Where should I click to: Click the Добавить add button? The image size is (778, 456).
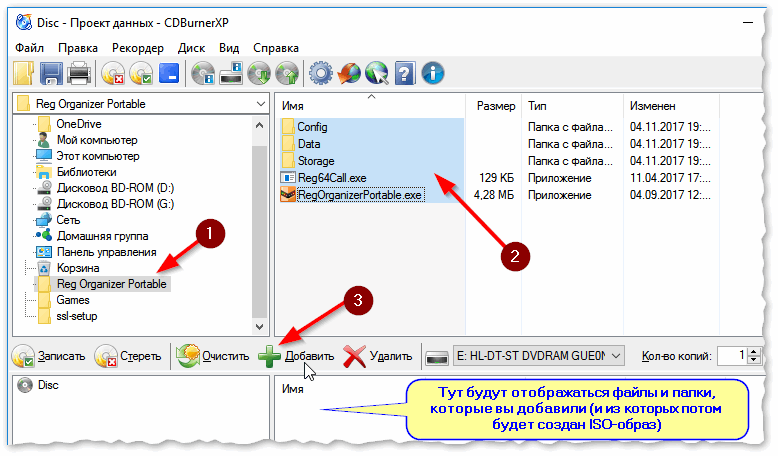coord(296,356)
